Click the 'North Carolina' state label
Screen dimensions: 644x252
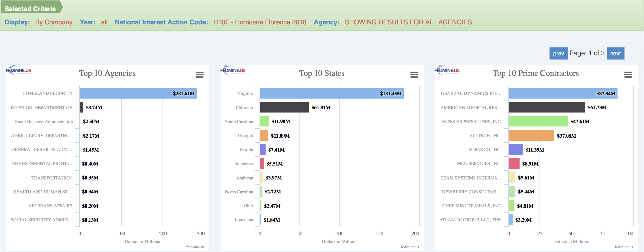(239, 192)
